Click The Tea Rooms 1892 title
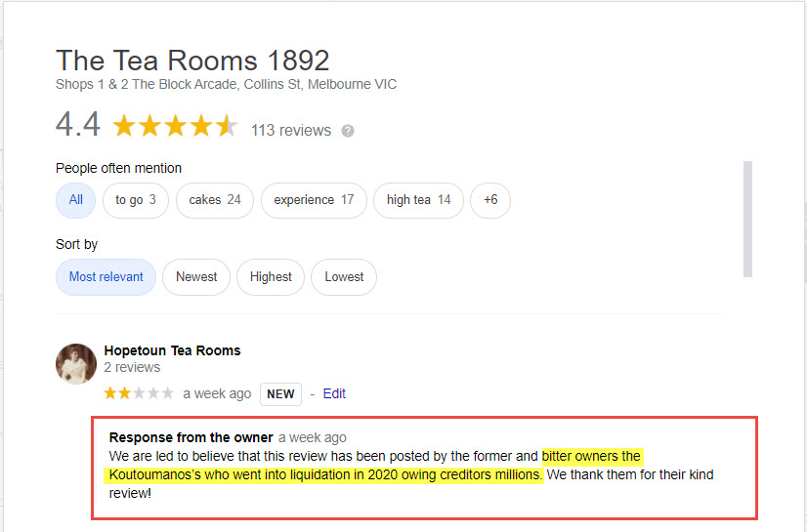Viewport: 807px width, 532px height. tap(192, 61)
